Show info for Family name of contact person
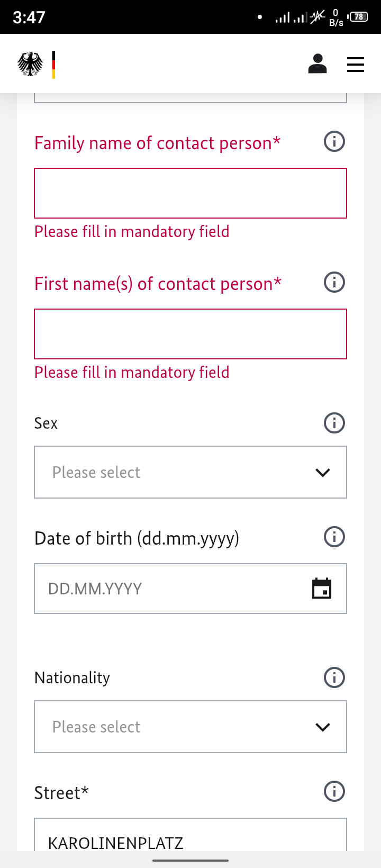This screenshot has height=868, width=381. [x=334, y=142]
